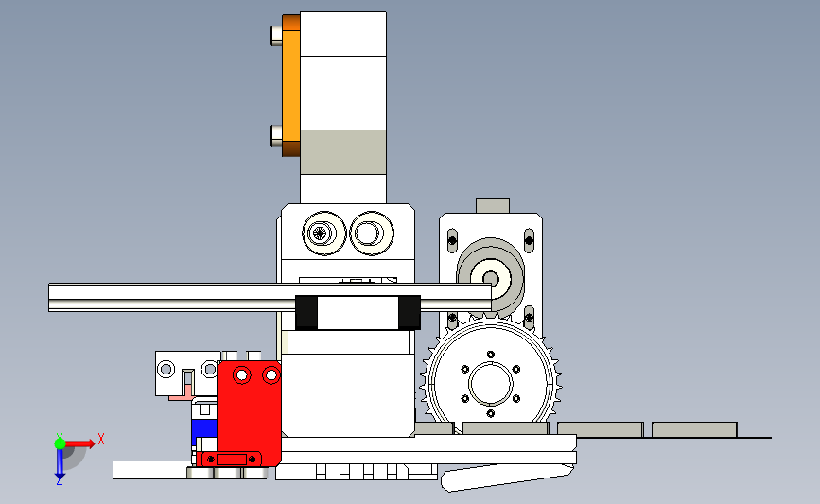Click the blue Z axis arrow of the triad
Image resolution: width=820 pixels, height=504 pixels.
pyautogui.click(x=60, y=464)
